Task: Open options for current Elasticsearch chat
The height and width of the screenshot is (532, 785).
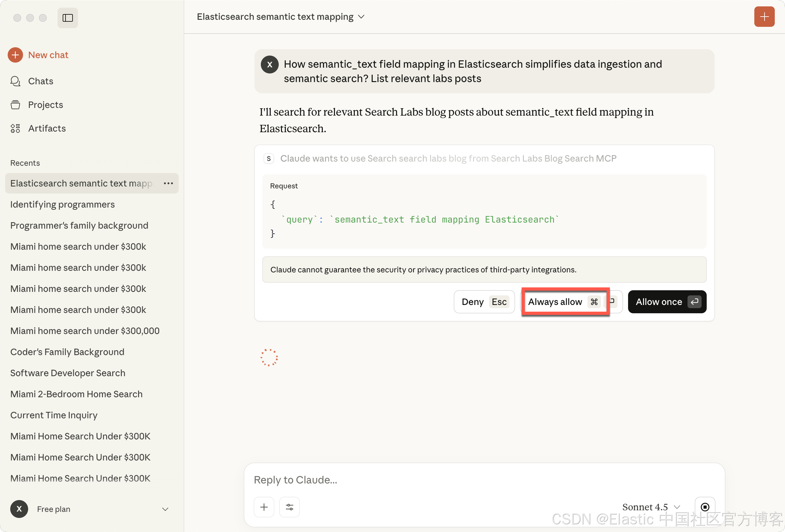Action: click(168, 183)
